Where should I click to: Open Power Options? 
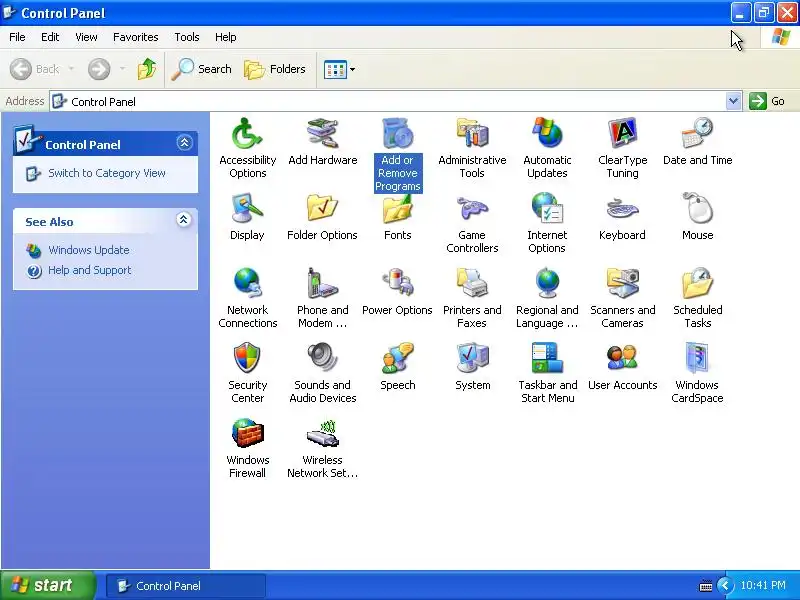tap(397, 292)
